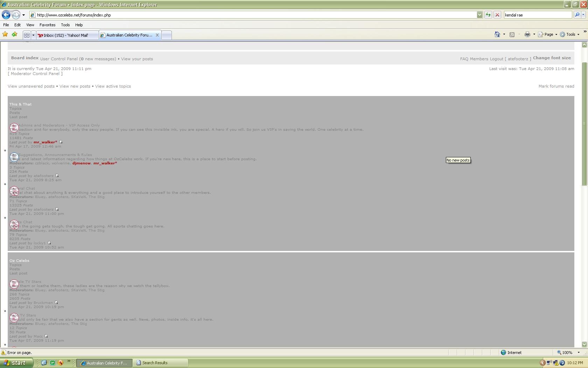Open the Home page icon
The width and height of the screenshot is (588, 368).
tap(497, 34)
